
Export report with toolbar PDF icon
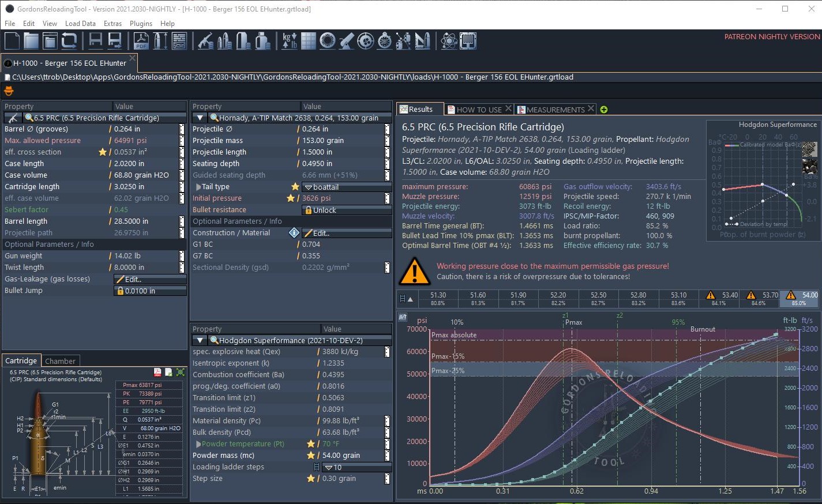141,41
